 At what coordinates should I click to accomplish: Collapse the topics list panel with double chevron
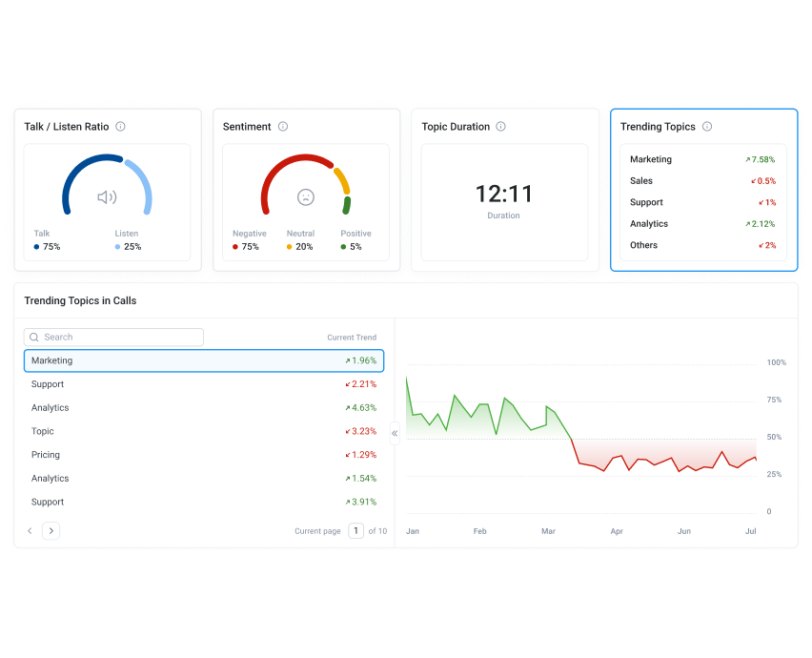395,433
